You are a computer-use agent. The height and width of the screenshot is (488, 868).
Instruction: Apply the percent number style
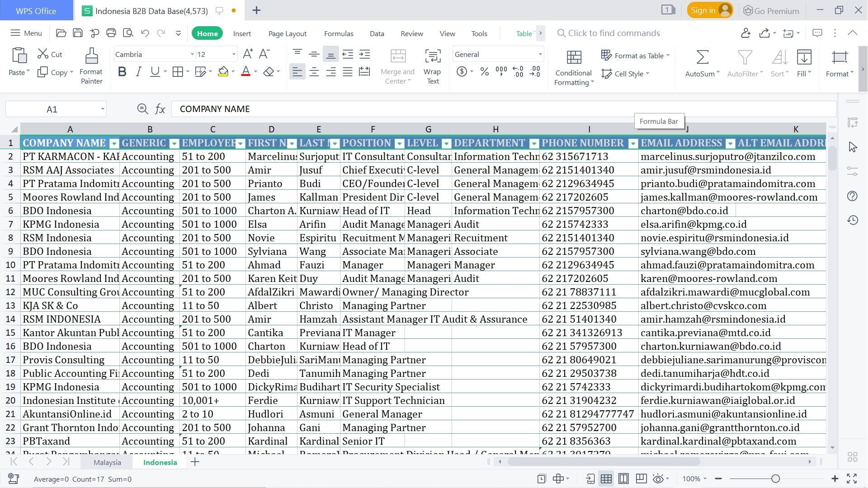(x=484, y=71)
